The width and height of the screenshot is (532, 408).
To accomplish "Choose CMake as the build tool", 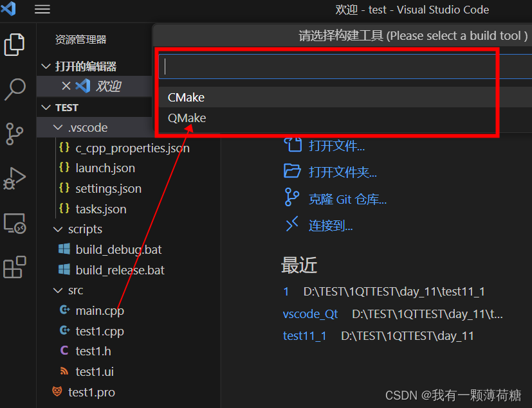I will (x=345, y=97).
